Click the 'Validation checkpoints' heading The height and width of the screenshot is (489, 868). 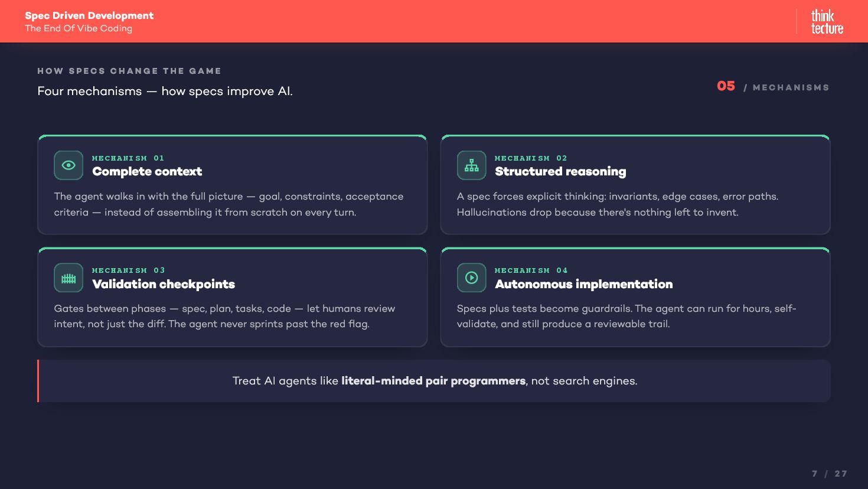tap(164, 285)
